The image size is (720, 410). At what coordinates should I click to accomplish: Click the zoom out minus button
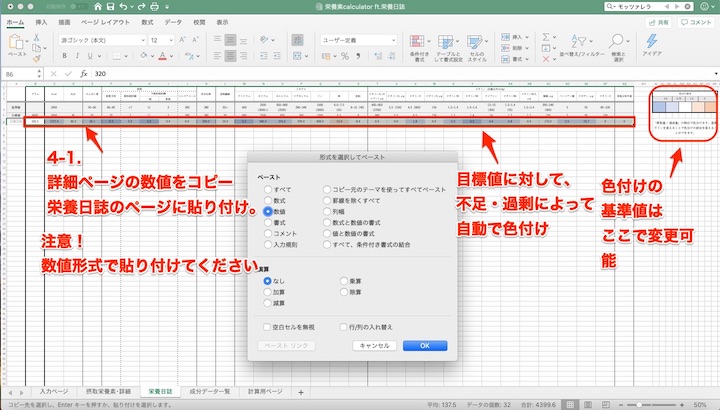(621, 404)
